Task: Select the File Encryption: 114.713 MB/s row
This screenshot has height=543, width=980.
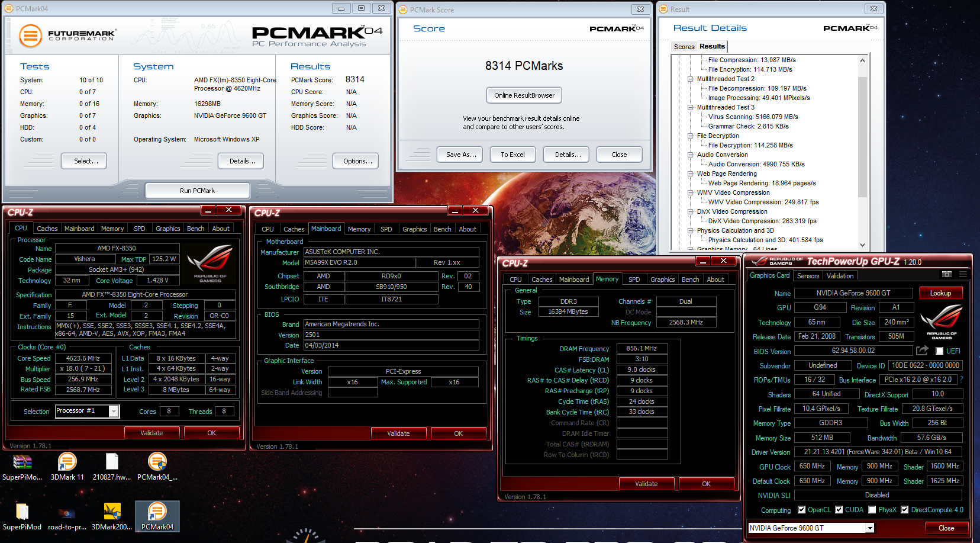Action: tap(750, 69)
